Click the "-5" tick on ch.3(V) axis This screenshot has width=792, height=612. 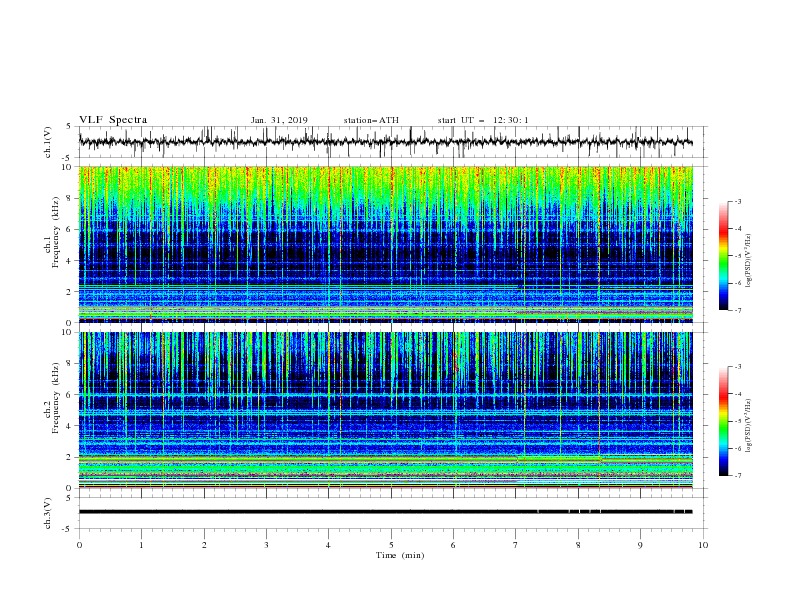click(x=68, y=529)
